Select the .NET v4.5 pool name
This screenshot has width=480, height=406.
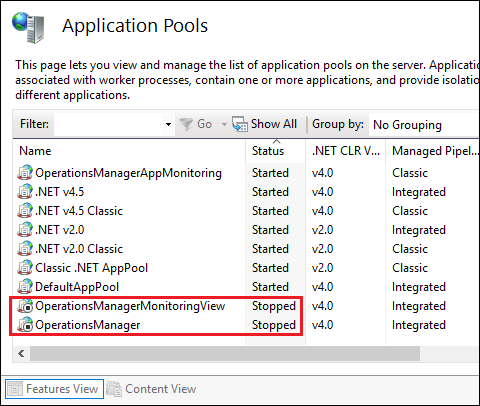(x=60, y=192)
